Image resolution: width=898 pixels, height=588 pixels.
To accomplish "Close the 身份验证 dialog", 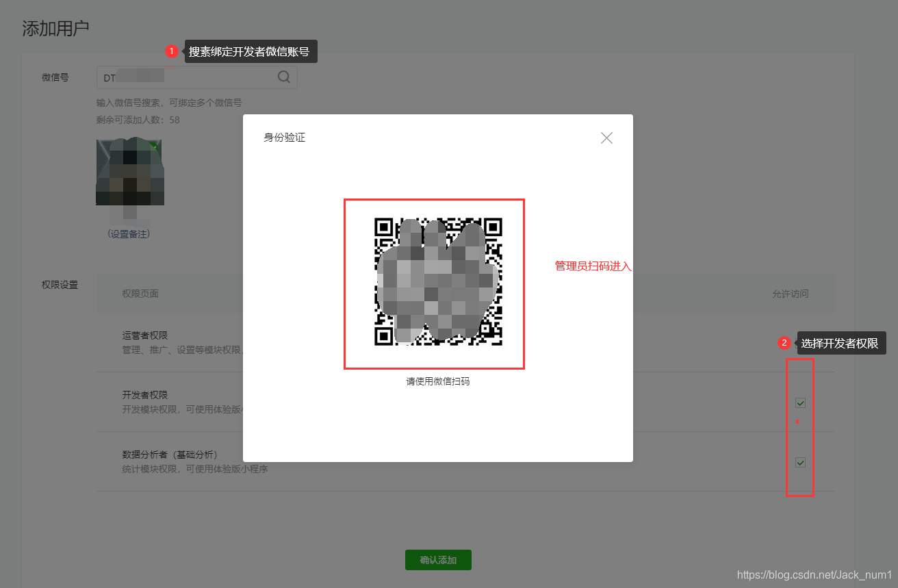I will pyautogui.click(x=606, y=138).
